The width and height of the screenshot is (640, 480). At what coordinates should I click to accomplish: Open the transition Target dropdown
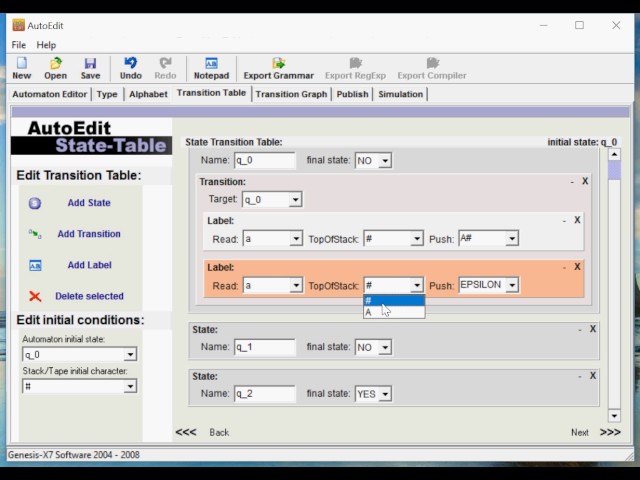click(295, 200)
